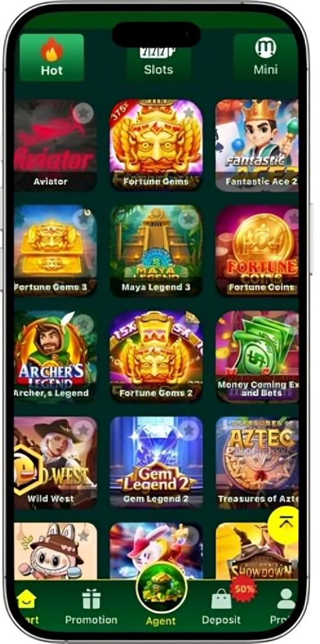Open the Mini games tab
Screen dimensions: 320x644
pos(265,57)
